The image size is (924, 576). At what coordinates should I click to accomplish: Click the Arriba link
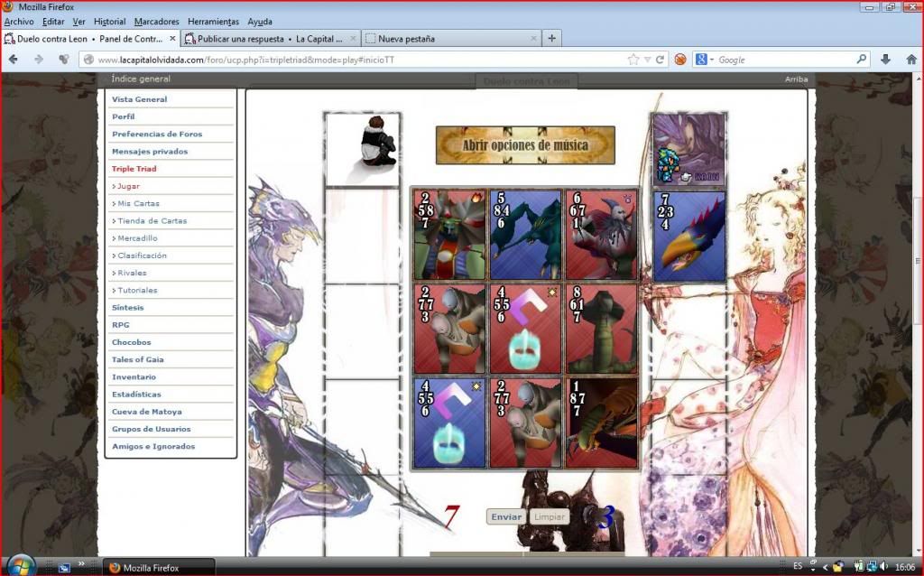click(796, 79)
